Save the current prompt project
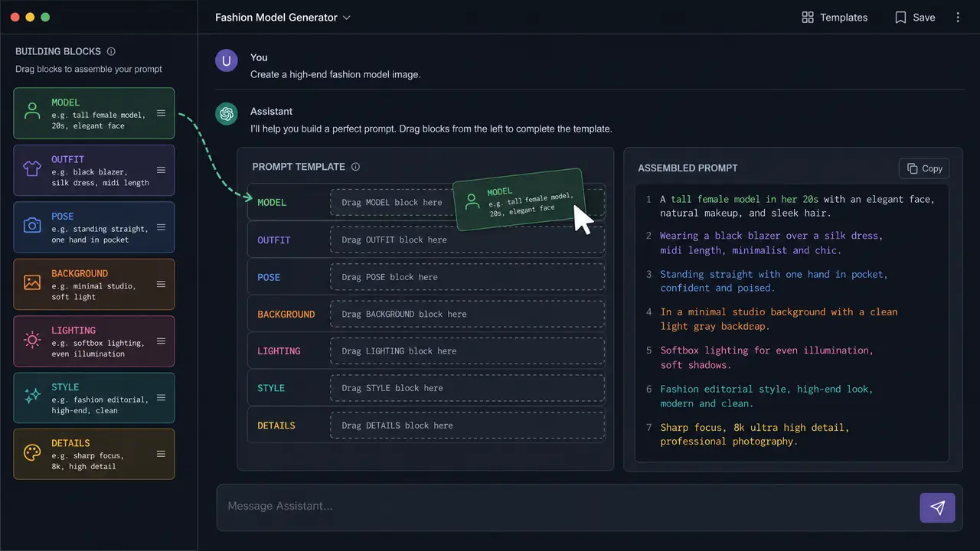980x551 pixels. 915,17
